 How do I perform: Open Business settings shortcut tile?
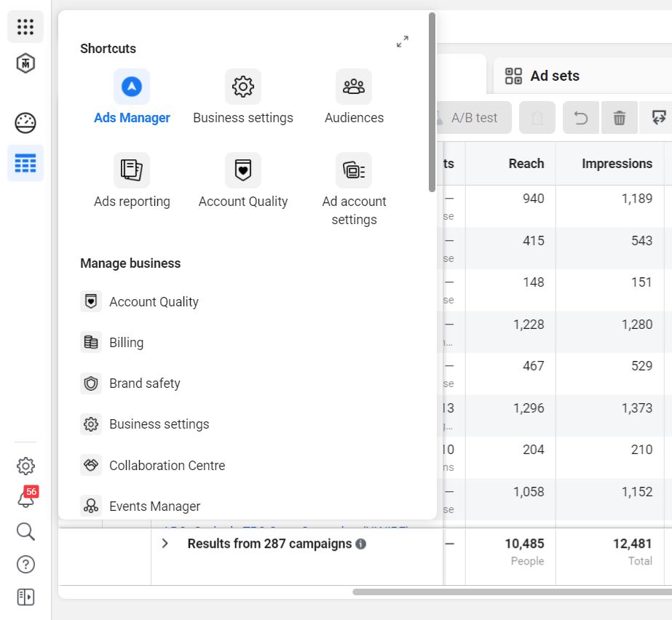[243, 97]
